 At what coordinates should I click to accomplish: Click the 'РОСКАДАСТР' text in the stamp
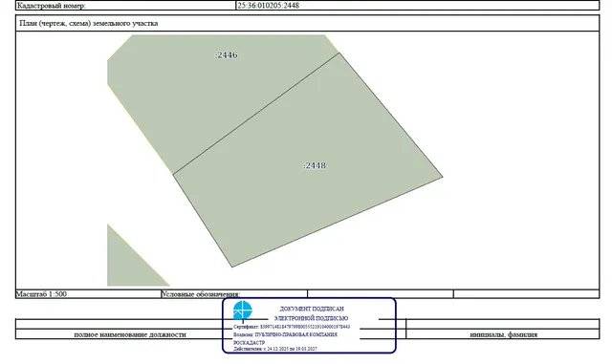point(249,343)
